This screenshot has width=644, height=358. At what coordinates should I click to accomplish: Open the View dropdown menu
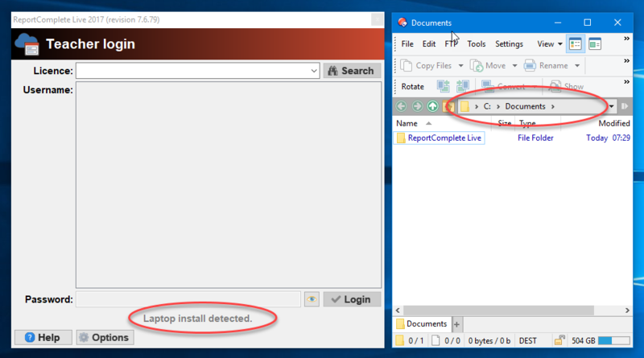550,44
